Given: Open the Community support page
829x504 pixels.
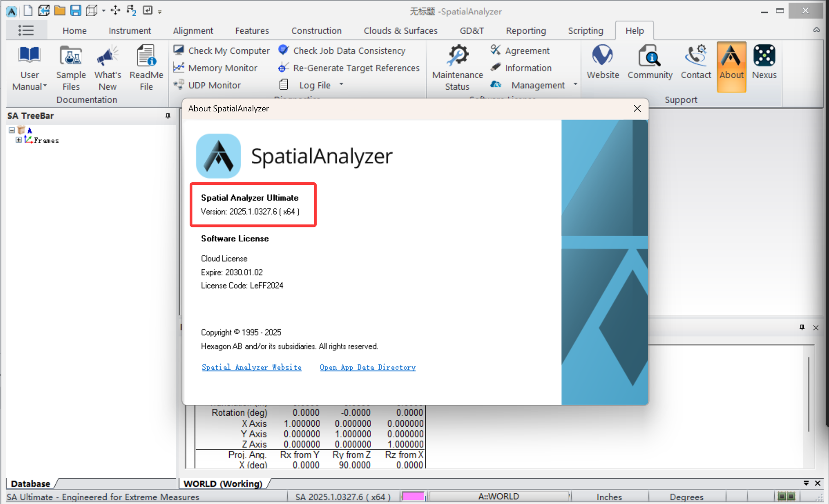Looking at the screenshot, I should point(650,62).
